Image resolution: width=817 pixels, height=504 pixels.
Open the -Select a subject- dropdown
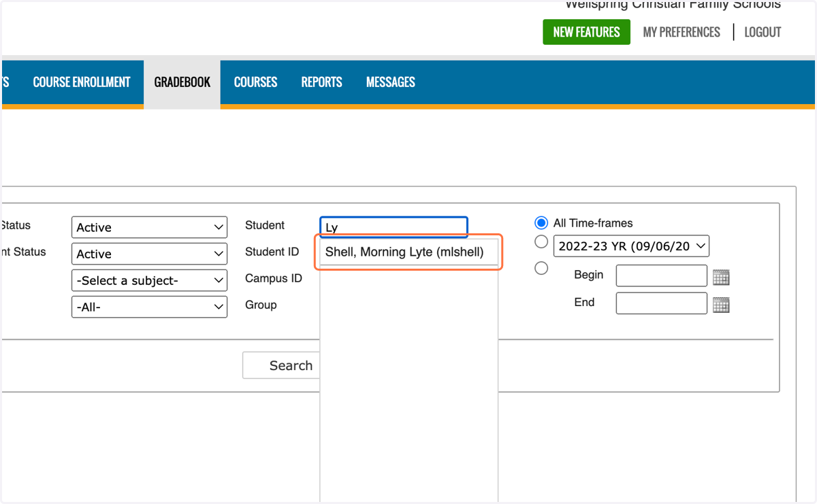[x=149, y=280]
